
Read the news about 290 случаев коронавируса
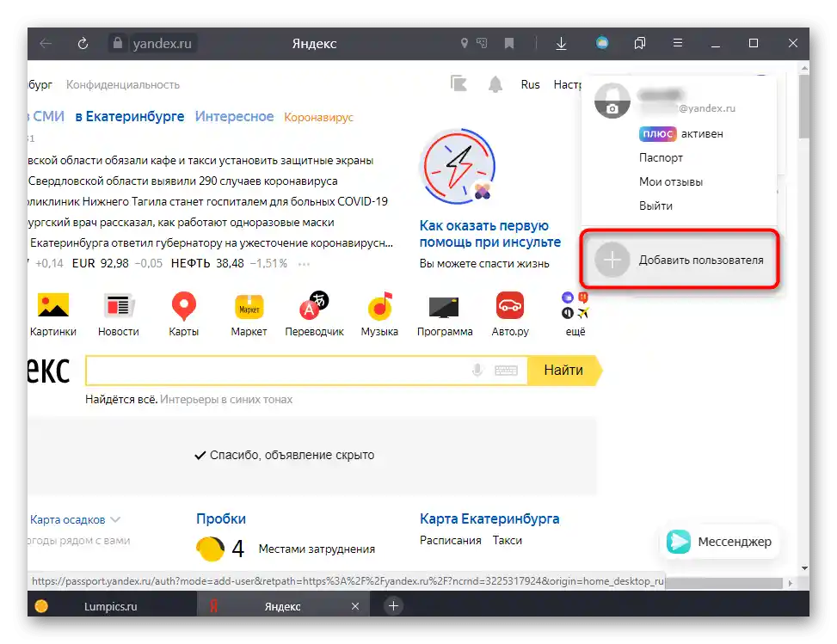pos(182,181)
